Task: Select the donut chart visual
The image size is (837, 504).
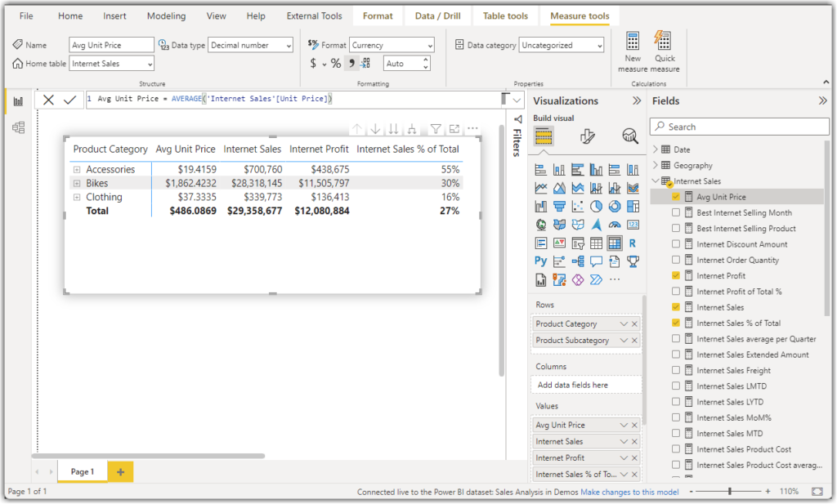Action: pos(615,207)
